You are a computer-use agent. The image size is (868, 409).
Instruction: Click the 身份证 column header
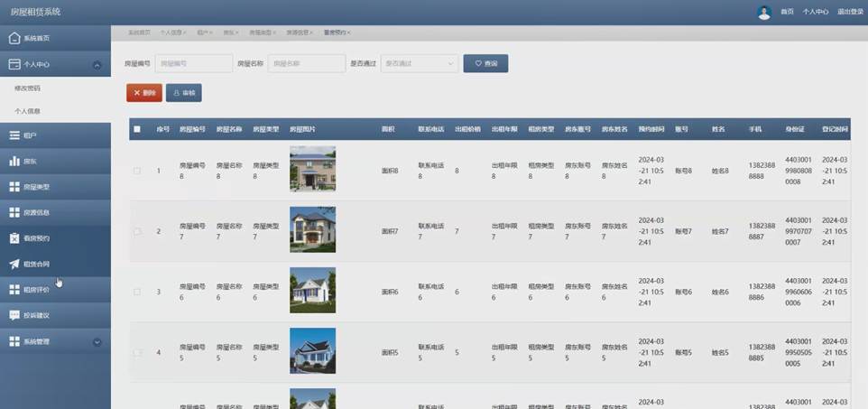tap(795, 129)
